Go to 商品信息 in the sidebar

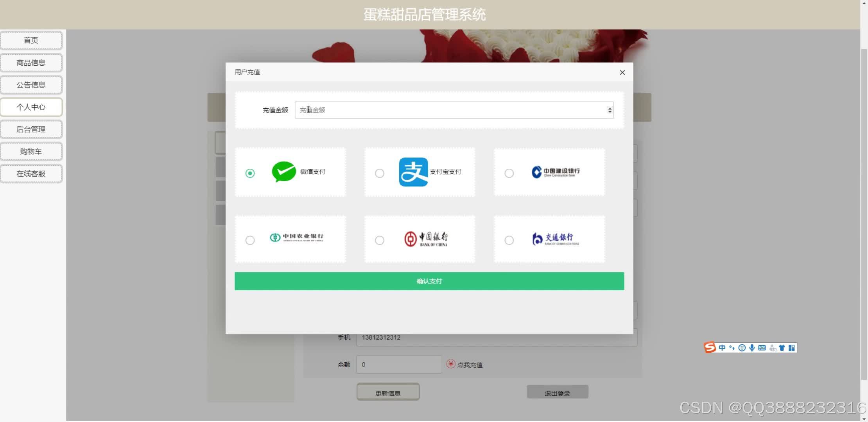(x=31, y=63)
